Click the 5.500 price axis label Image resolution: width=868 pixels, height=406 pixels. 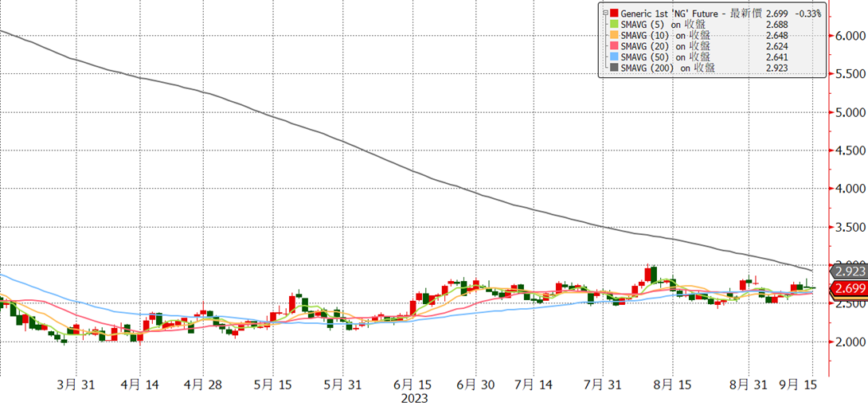click(x=850, y=74)
